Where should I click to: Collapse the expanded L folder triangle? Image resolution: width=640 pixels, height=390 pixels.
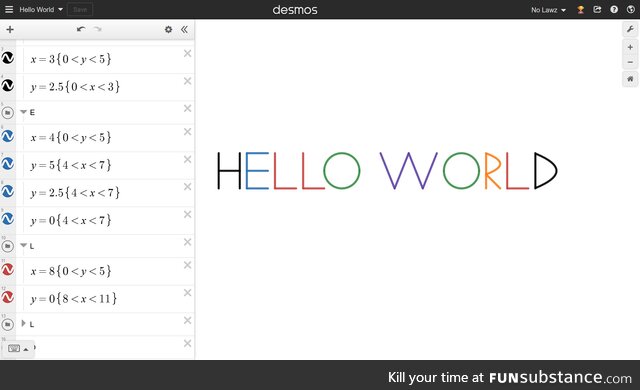pos(23,245)
